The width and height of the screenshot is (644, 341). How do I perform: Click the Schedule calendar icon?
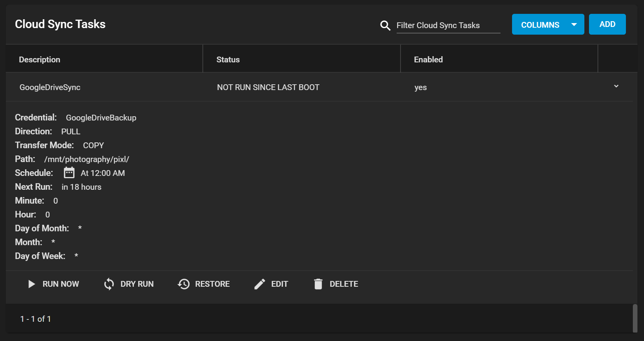coord(69,173)
